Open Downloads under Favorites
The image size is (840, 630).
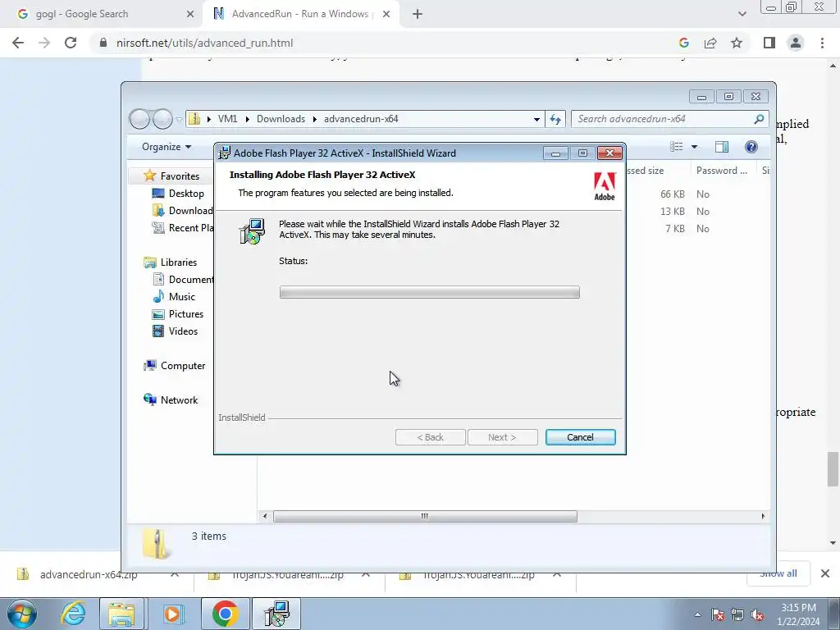click(x=182, y=211)
